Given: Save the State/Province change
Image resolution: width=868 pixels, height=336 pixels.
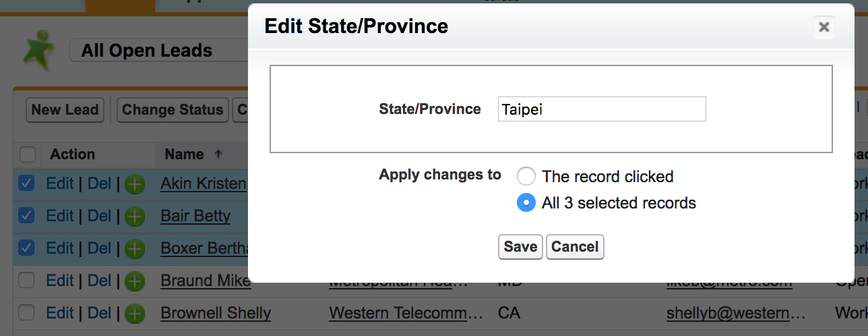Looking at the screenshot, I should 520,247.
